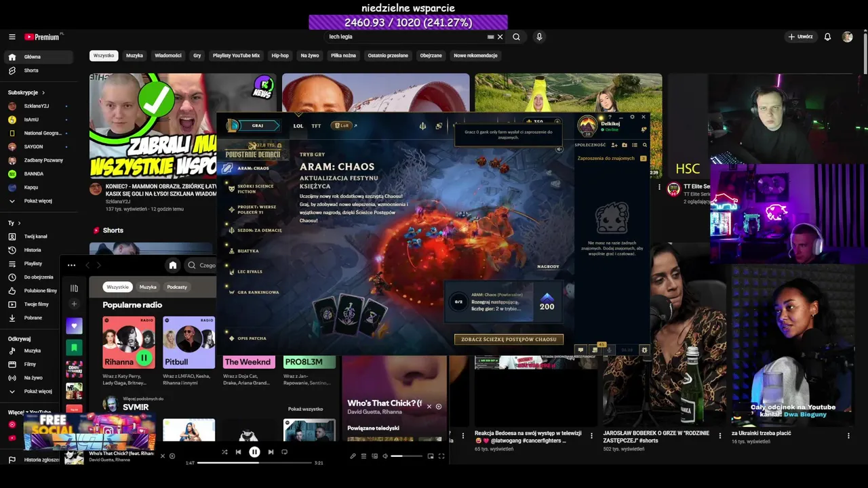Expand Odkrywaj list with Pokaż więcej
This screenshot has width=868, height=488.
point(37,391)
